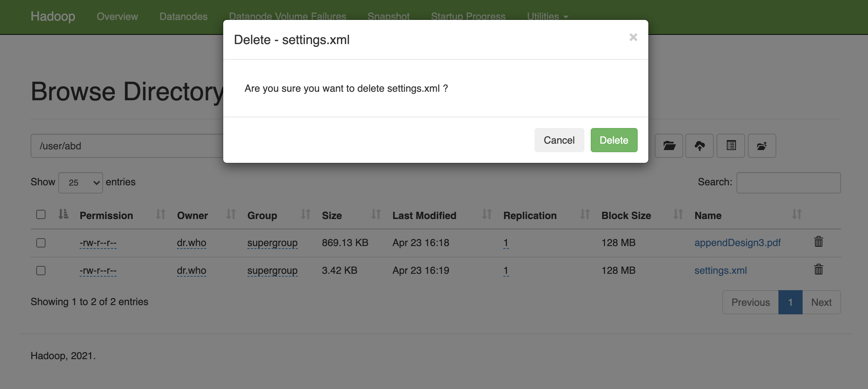The width and height of the screenshot is (868, 389).
Task: Click the create new directory icon
Action: [x=762, y=146]
